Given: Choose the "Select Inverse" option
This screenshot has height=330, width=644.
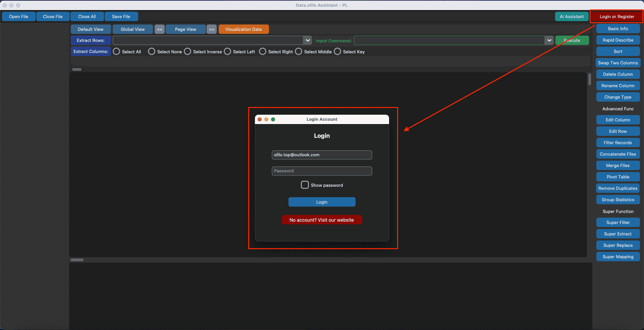Looking at the screenshot, I should click(187, 51).
